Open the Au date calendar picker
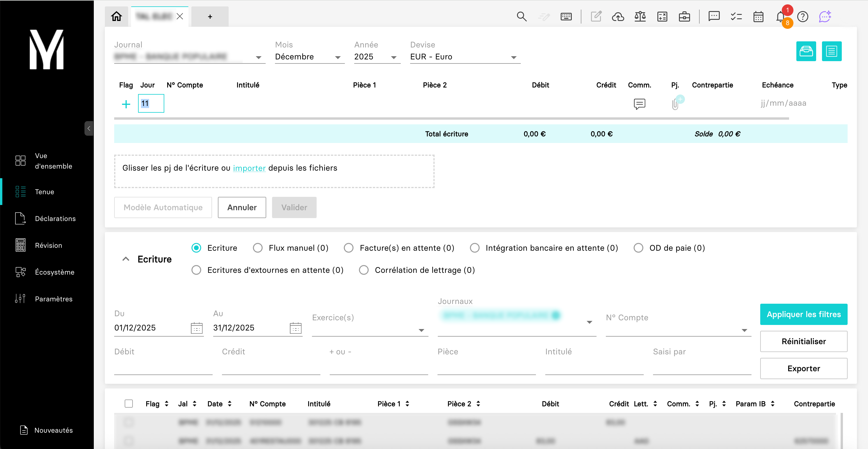The image size is (868, 449). 296,328
